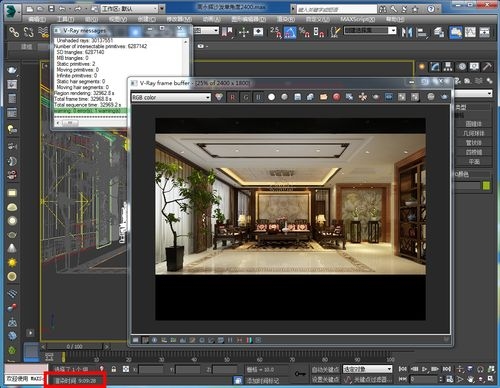500x388 pixels.
Task: Click the save image icon in V-Ray frame buffer
Action: 298,97
